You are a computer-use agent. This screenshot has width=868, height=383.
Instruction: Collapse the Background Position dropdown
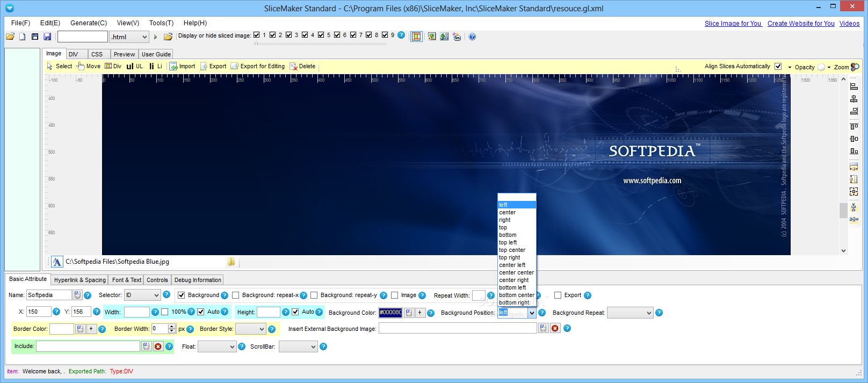click(x=532, y=313)
